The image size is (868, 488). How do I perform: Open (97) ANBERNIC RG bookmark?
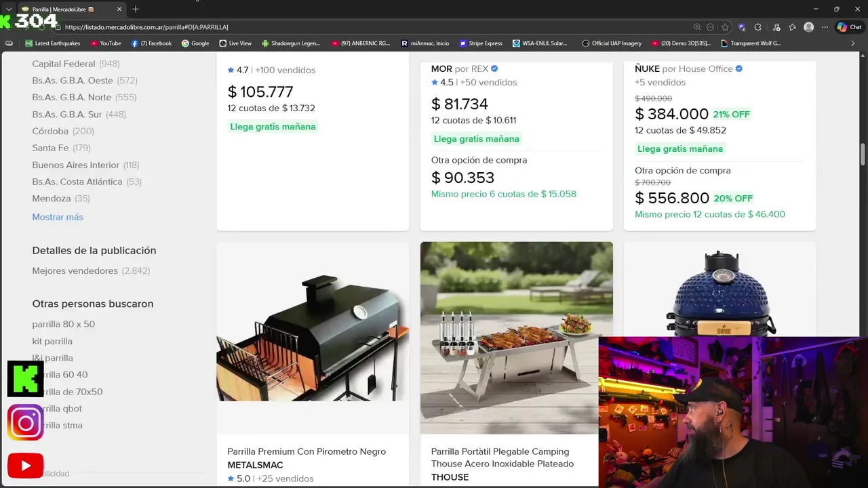point(361,43)
